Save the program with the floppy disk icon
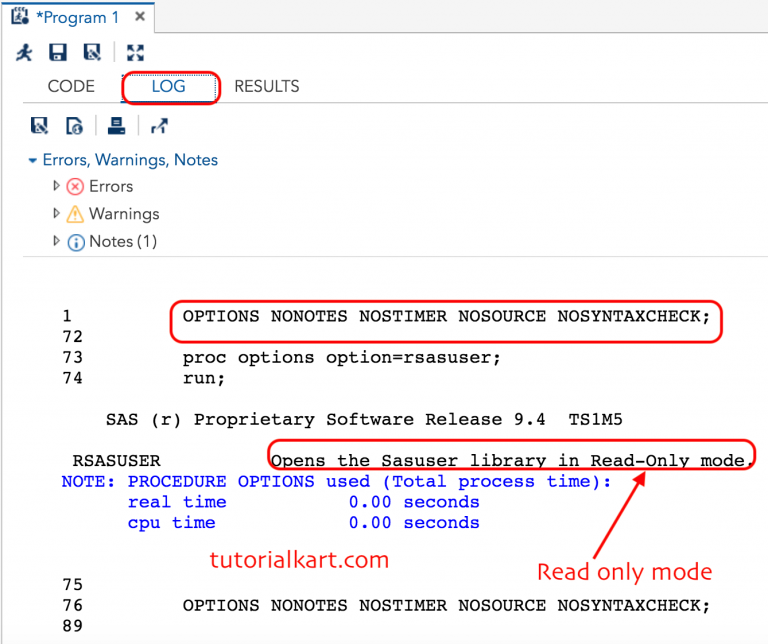This screenshot has width=768, height=644. (58, 53)
